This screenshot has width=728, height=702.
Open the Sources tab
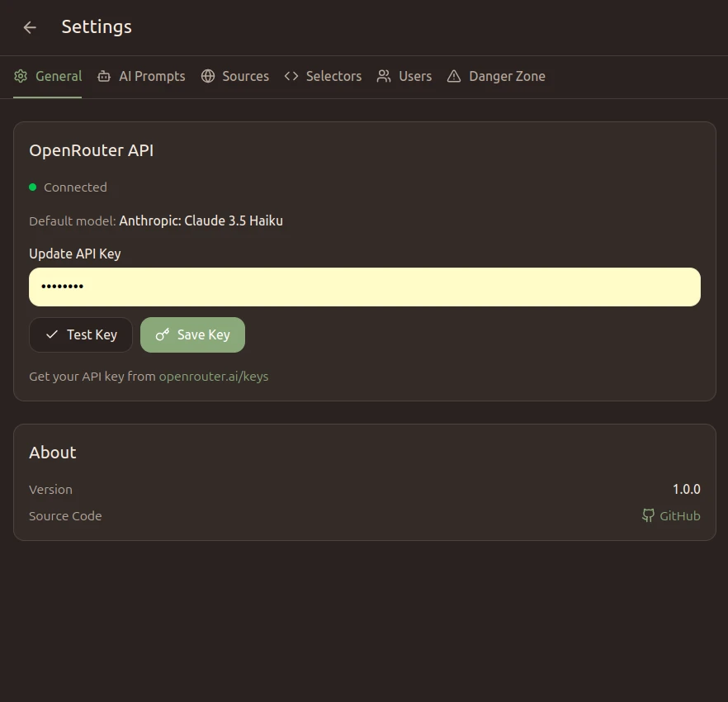coord(245,76)
